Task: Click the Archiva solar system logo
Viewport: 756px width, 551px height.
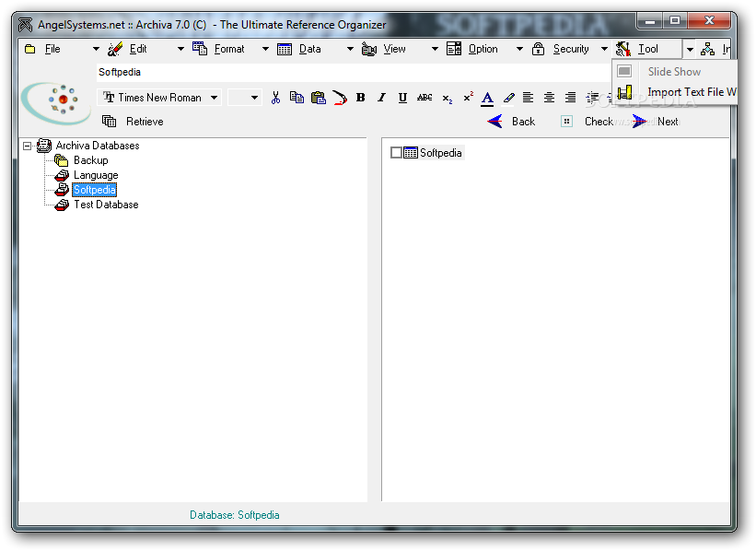Action: 56,103
